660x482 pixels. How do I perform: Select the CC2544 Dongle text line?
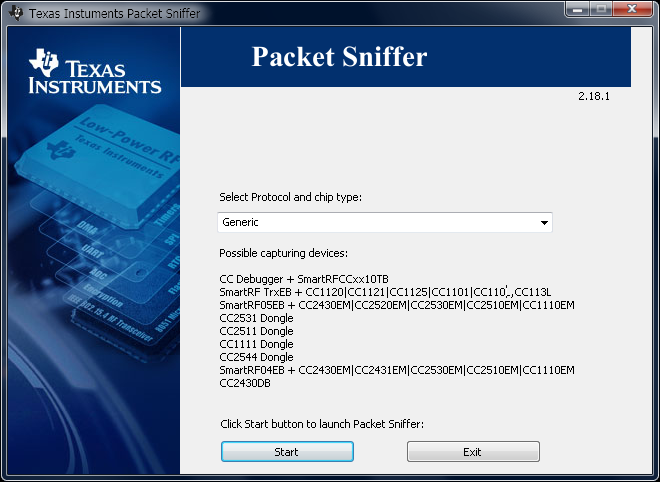[x=256, y=357]
